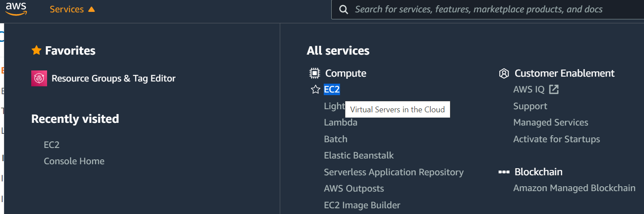Open the Lambda service

(x=340, y=122)
